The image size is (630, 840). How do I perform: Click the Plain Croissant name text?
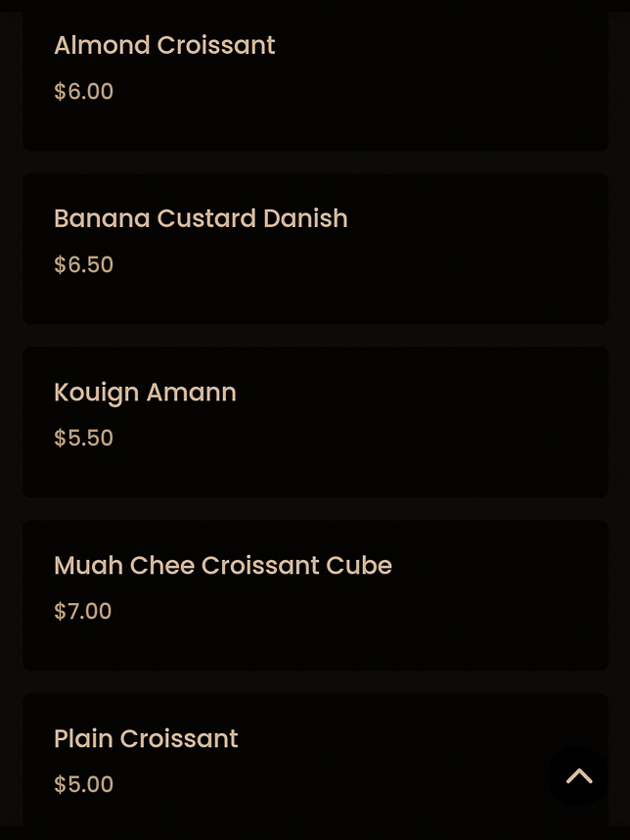[x=146, y=738]
